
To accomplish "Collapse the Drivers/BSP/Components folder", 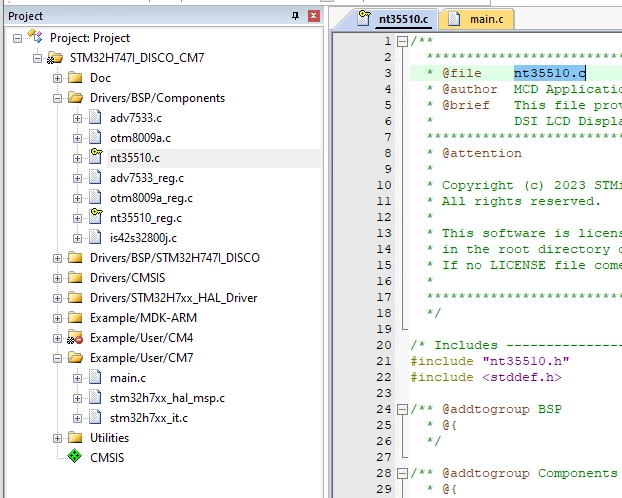I will click(x=58, y=98).
